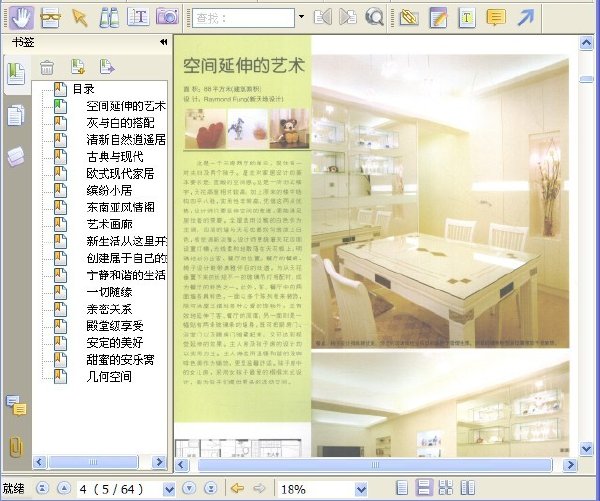Click the snapshot camera tool
The width and height of the screenshot is (600, 501).
click(x=167, y=16)
